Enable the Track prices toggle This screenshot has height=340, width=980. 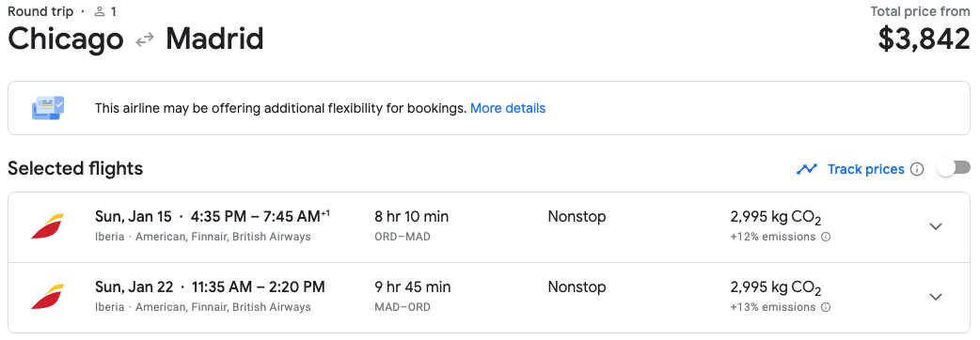click(x=954, y=168)
